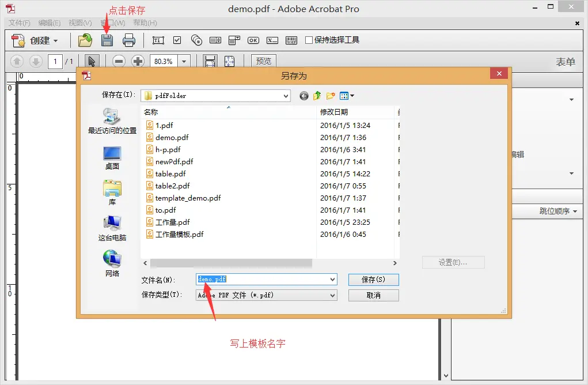This screenshot has width=588, height=385.
Task: Go up one folder level
Action: click(317, 96)
